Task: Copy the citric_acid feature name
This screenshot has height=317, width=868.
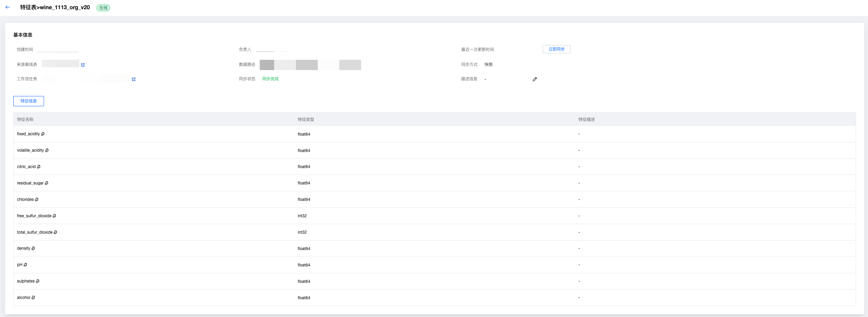Action: 39,167
